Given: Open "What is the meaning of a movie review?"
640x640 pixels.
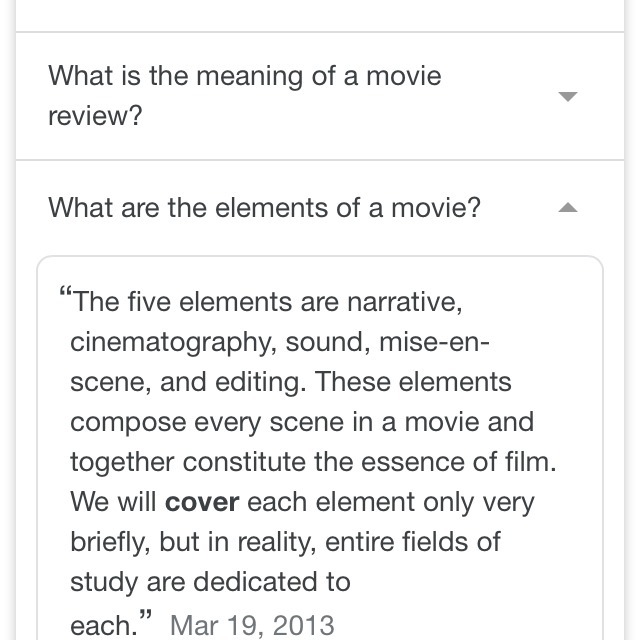Looking at the screenshot, I should coord(245,96).
